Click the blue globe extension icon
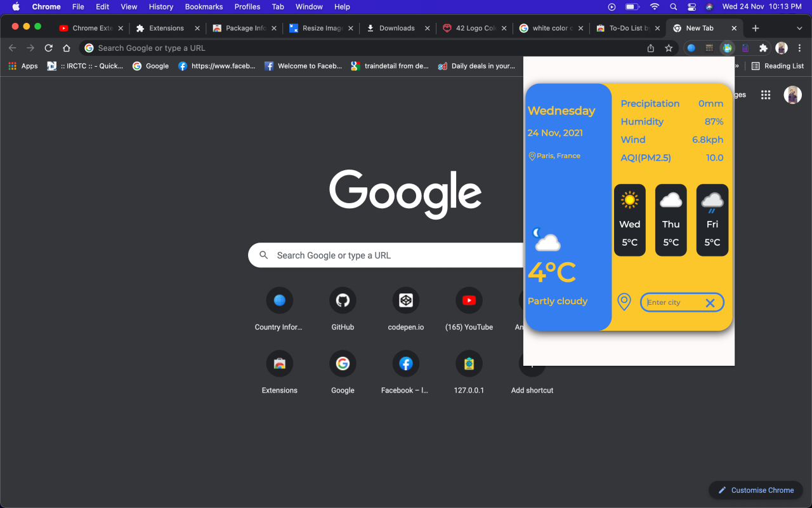 (691, 48)
